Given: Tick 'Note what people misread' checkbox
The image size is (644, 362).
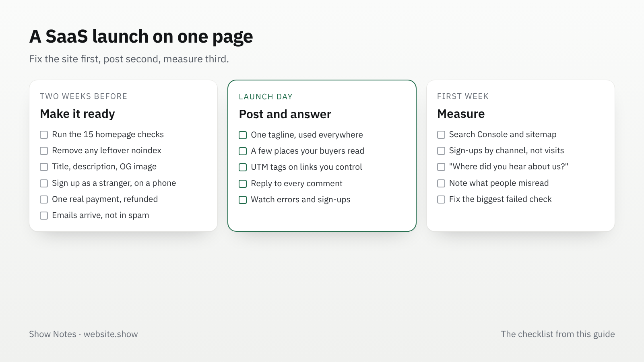Looking at the screenshot, I should (x=441, y=183).
